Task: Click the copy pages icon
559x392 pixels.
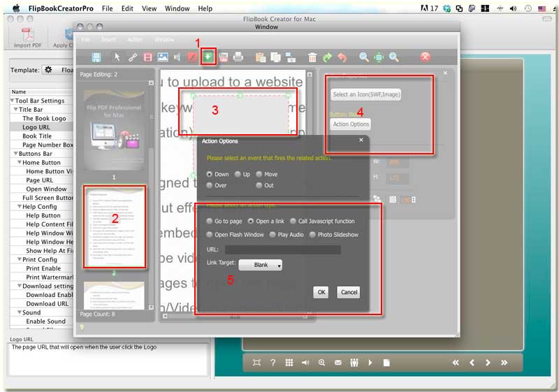Action: 275,57
